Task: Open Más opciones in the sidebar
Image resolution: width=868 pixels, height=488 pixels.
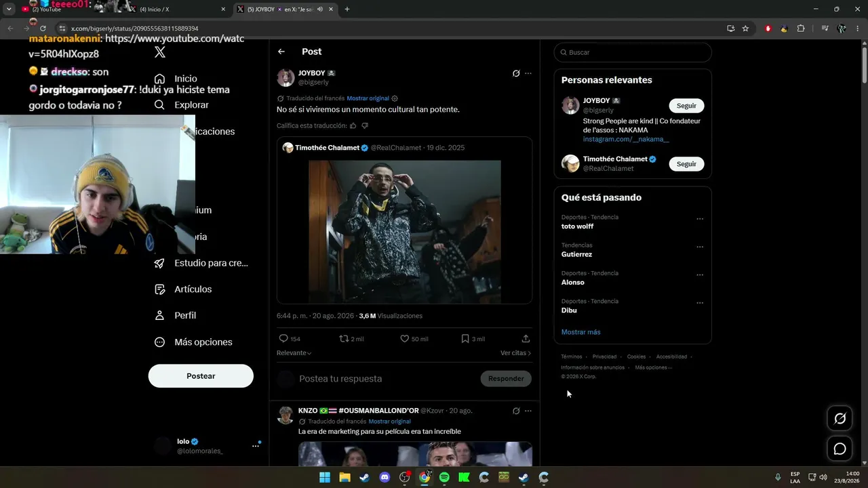Action: click(194, 342)
